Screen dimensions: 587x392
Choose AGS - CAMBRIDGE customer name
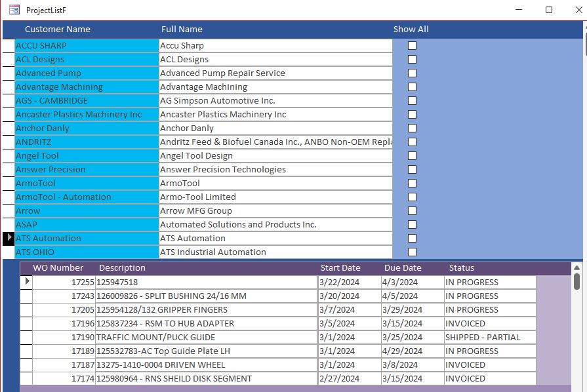[x=87, y=100]
